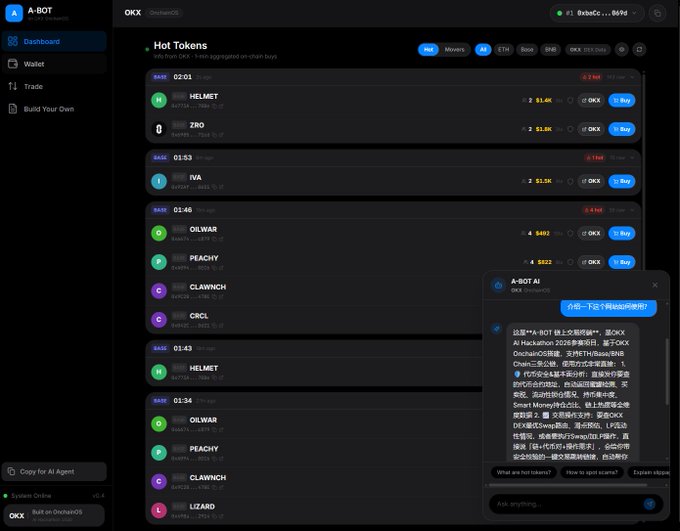Click the shield security icon on IVA row
Screen dimensions: 680x531
tap(570, 181)
